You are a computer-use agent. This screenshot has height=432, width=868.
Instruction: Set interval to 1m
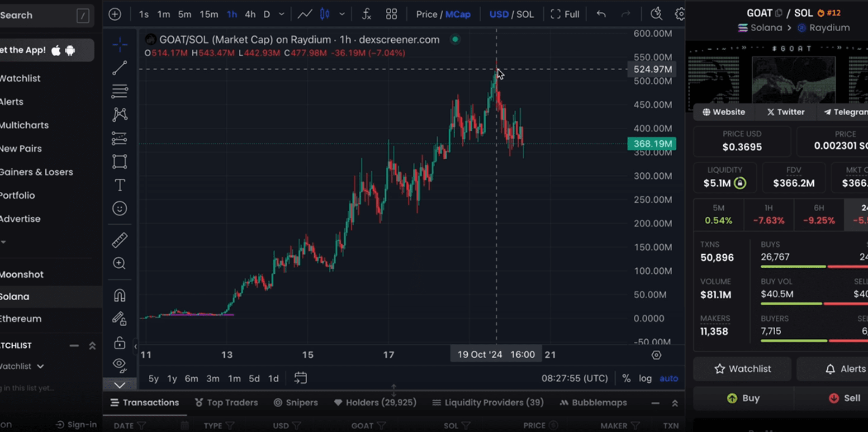(x=163, y=14)
